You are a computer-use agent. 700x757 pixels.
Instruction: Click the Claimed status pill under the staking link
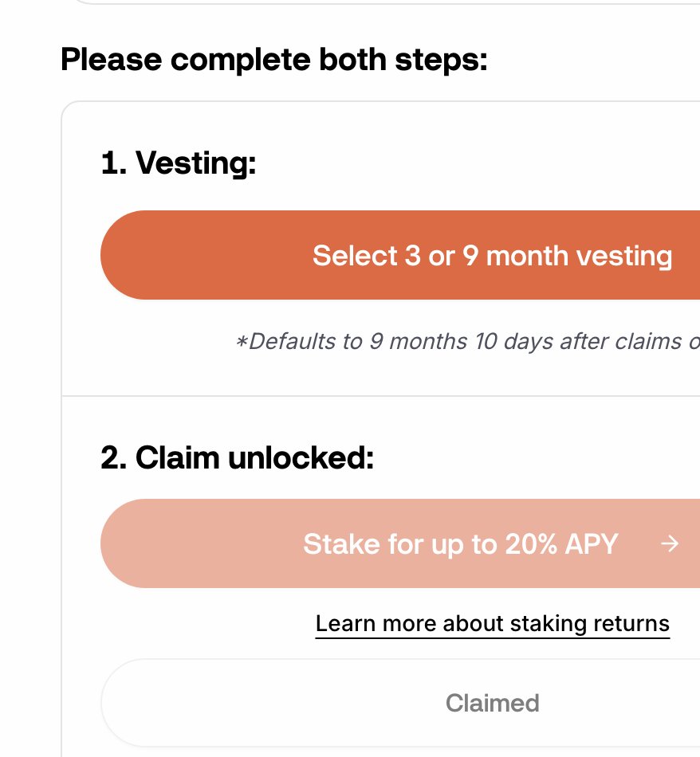[400, 703]
